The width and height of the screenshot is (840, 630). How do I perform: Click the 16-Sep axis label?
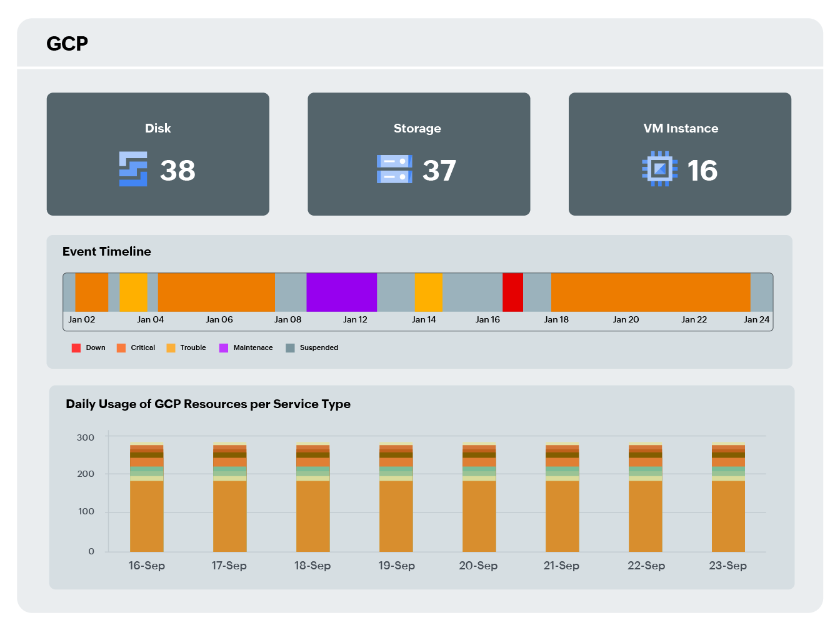[x=147, y=566]
